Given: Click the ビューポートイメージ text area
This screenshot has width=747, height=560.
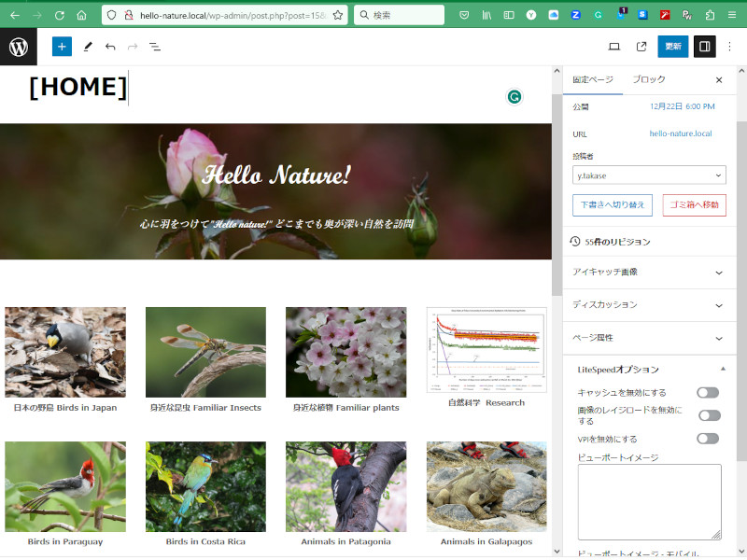Looking at the screenshot, I should (x=649, y=501).
